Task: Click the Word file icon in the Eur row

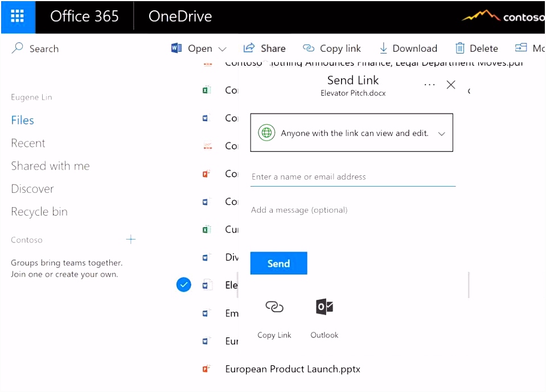Action: [x=206, y=341]
